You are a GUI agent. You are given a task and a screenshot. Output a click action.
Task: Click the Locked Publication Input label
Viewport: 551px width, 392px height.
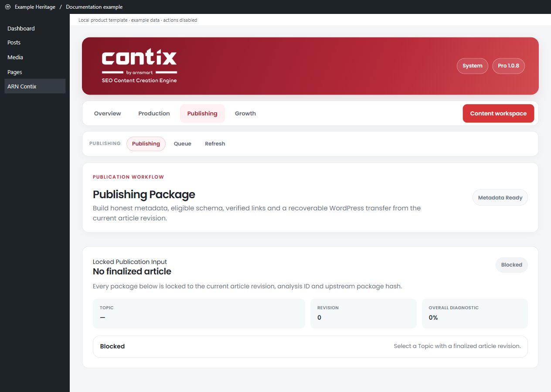[x=130, y=262]
